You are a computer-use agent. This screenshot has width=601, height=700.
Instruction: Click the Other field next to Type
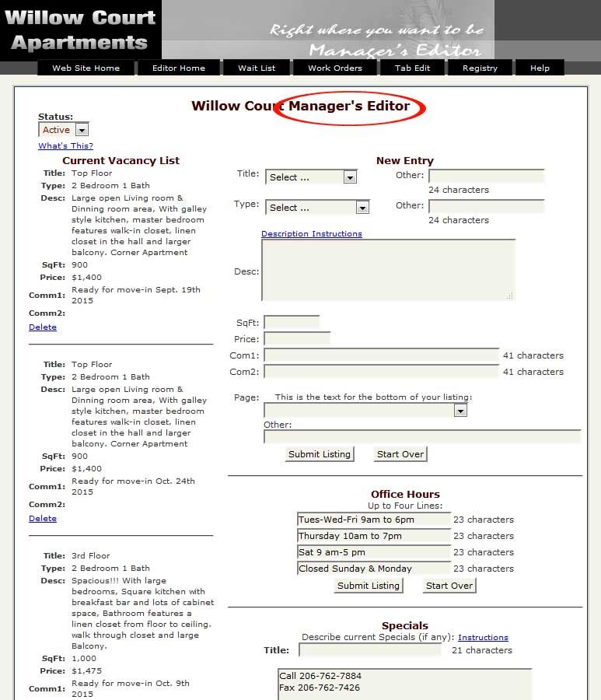pos(487,206)
